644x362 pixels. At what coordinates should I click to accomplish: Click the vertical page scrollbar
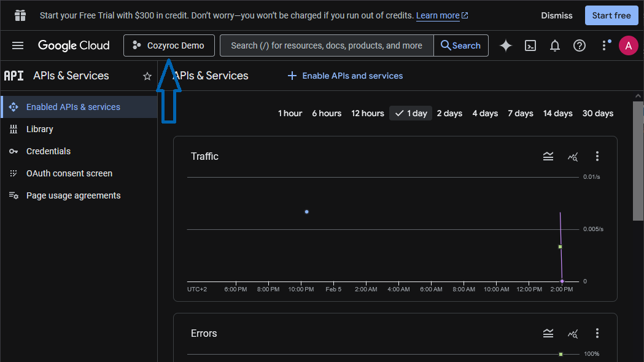(x=638, y=160)
